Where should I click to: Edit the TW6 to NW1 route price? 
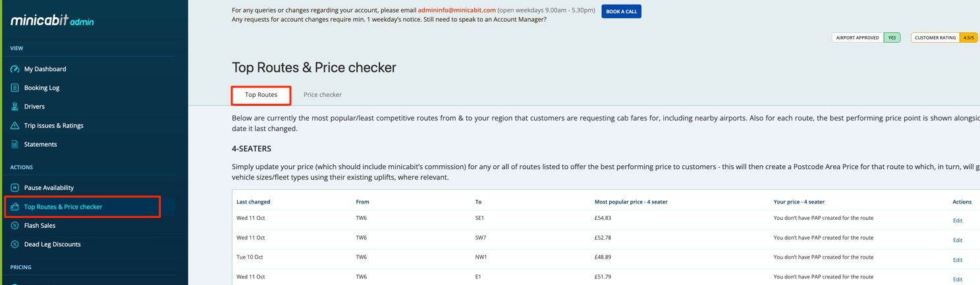click(957, 260)
